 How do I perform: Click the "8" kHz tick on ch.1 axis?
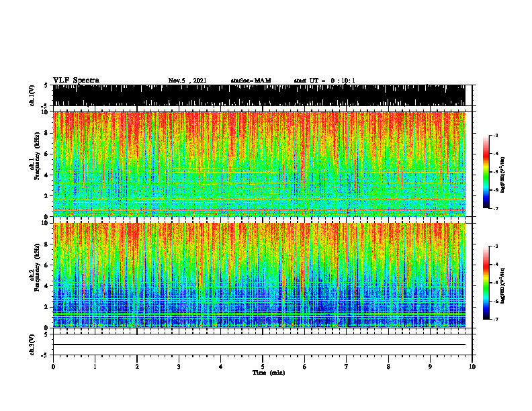click(47, 133)
